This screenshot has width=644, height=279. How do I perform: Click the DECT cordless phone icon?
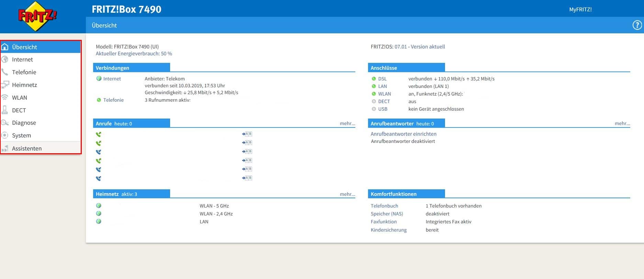point(5,110)
